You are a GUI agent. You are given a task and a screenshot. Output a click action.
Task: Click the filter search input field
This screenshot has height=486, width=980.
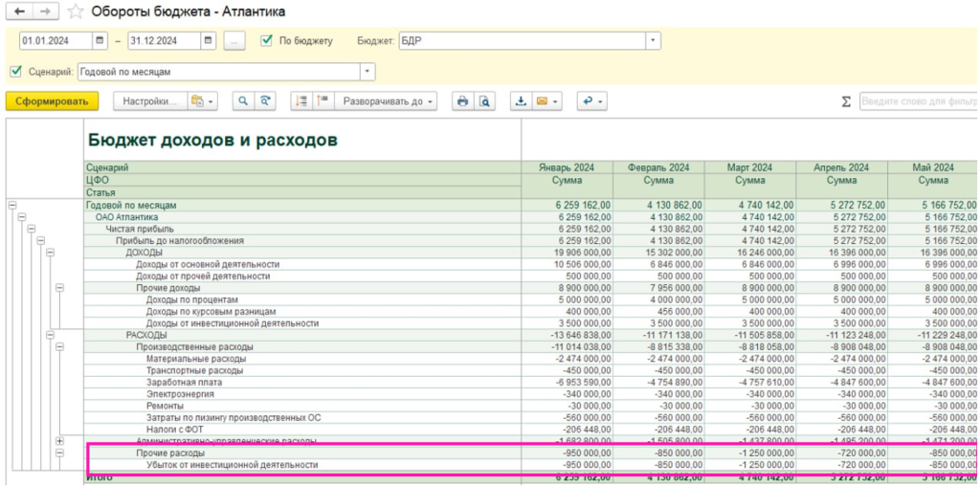[917, 101]
